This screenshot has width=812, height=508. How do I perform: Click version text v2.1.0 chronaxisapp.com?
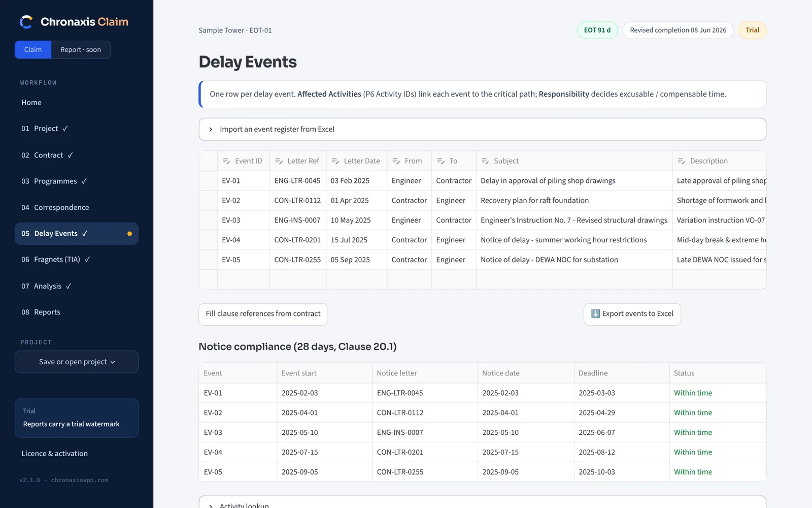pyautogui.click(x=63, y=481)
